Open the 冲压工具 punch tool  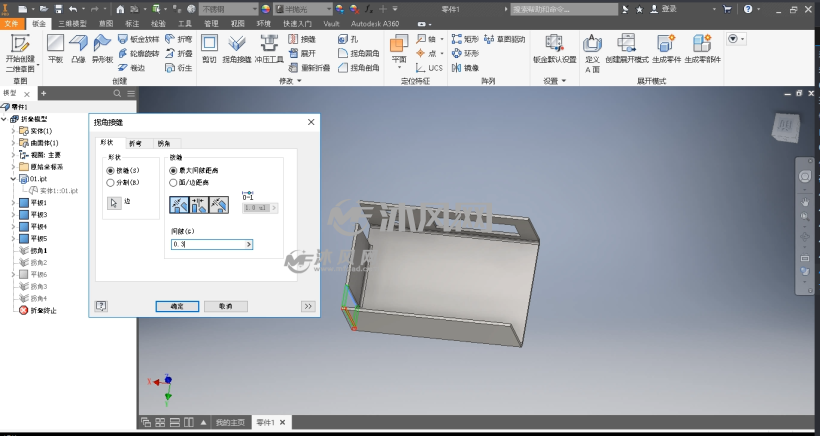click(x=269, y=49)
